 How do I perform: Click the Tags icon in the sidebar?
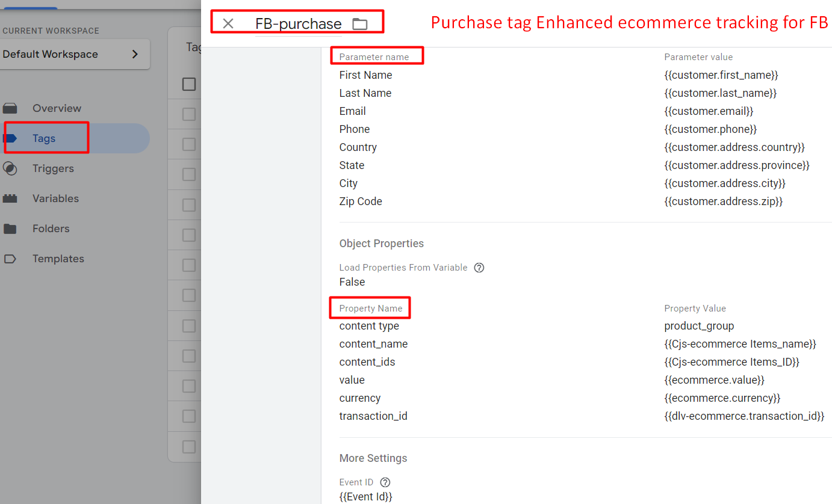(10, 138)
